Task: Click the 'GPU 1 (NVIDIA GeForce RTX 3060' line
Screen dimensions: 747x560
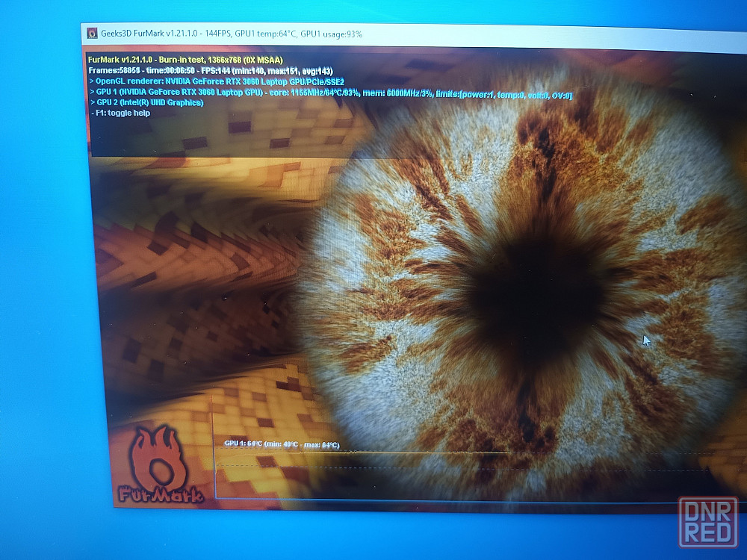Action: [x=331, y=93]
